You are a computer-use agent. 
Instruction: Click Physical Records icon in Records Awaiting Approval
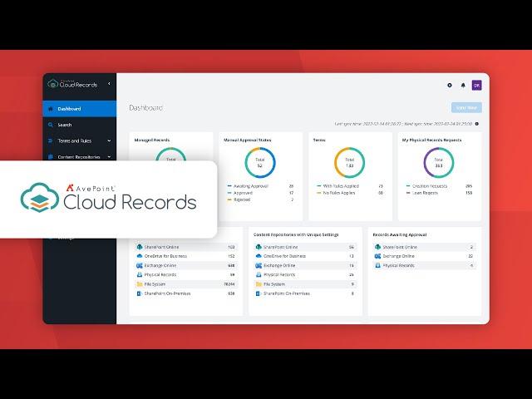click(377, 265)
